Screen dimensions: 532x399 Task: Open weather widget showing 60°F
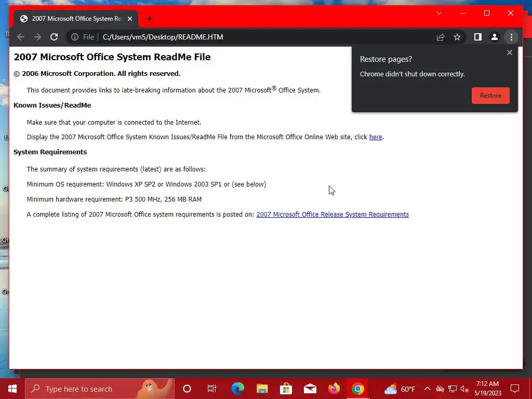[x=400, y=389]
